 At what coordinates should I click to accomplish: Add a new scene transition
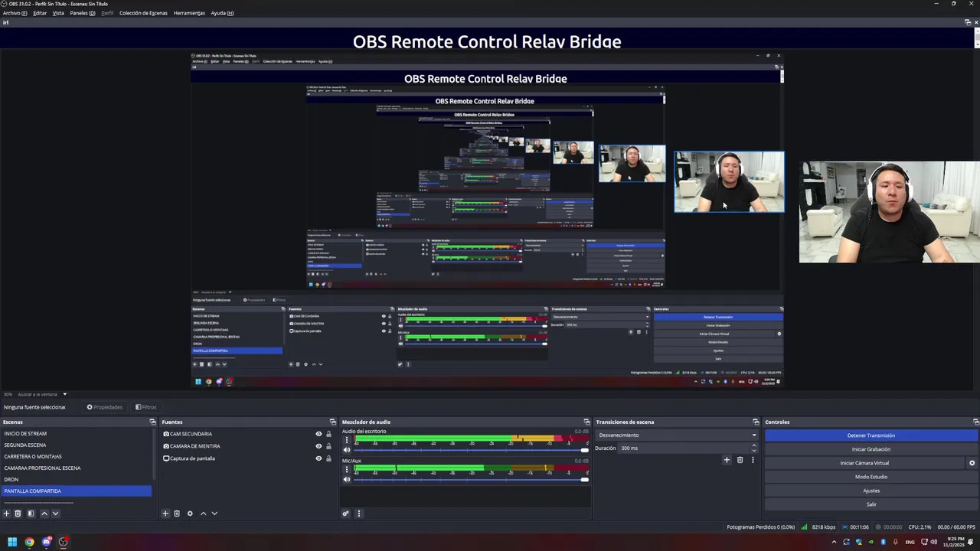pyautogui.click(x=727, y=460)
